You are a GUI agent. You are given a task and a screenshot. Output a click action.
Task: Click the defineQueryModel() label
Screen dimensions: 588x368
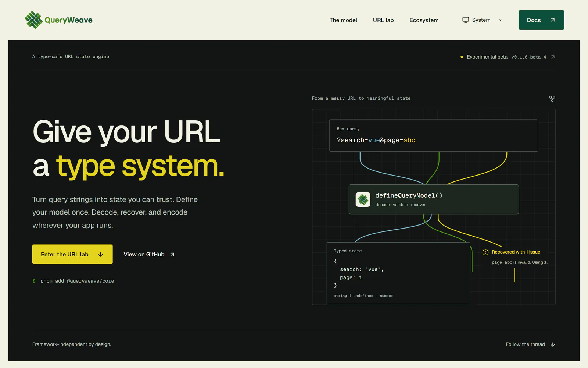click(409, 195)
